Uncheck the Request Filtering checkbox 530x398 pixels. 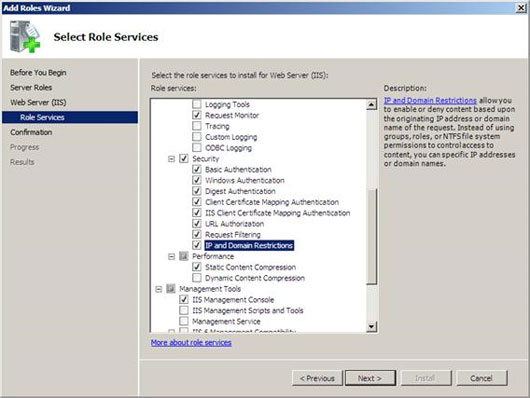tap(196, 234)
